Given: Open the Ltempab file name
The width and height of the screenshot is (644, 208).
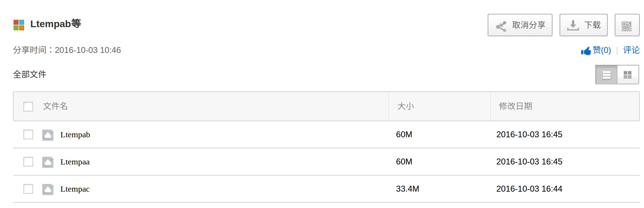Looking at the screenshot, I should 75,135.
